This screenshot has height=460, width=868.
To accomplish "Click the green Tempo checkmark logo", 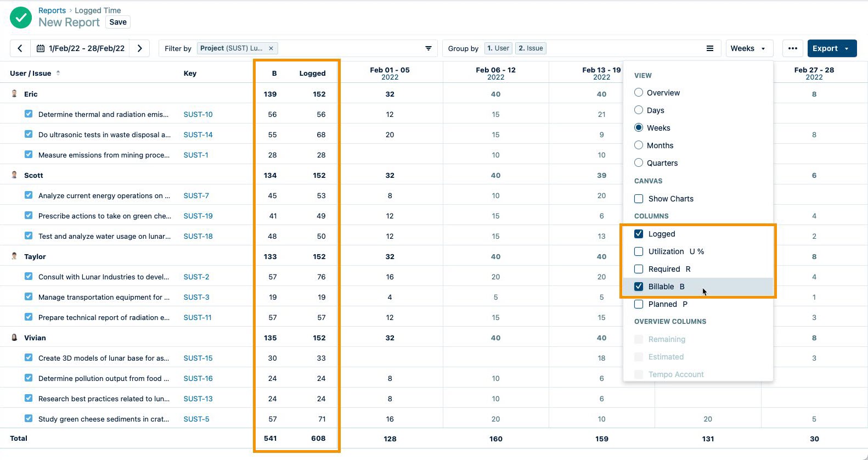I will tap(21, 18).
